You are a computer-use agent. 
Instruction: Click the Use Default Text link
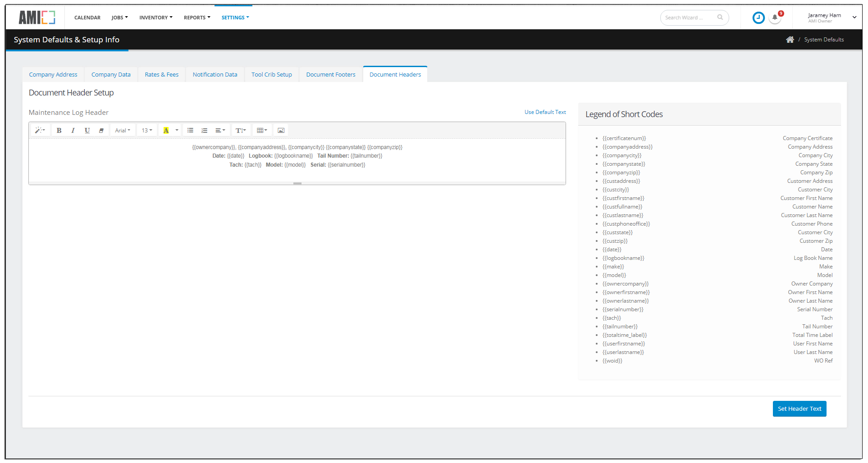point(545,112)
